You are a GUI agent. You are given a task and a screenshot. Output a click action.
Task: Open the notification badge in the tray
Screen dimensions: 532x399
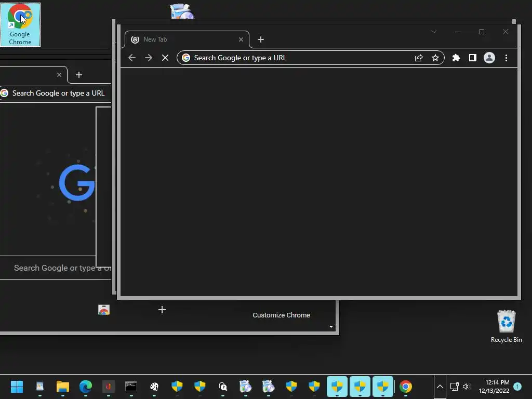coord(517,387)
